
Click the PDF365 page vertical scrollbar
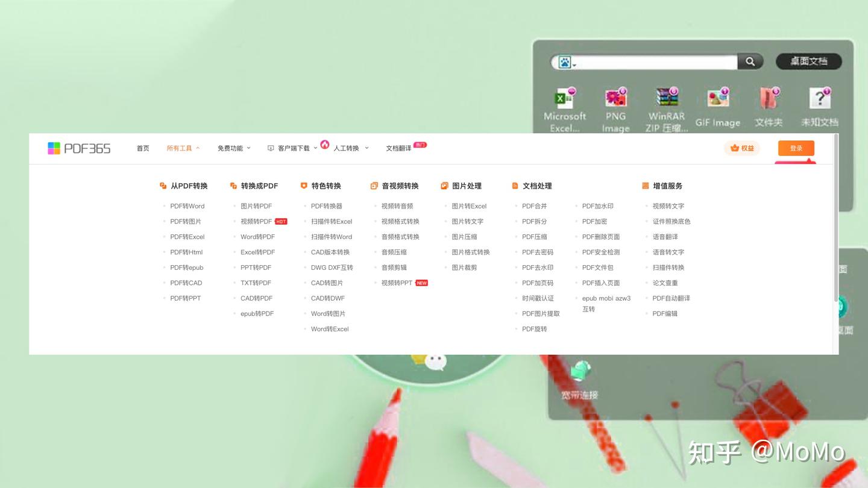click(x=835, y=217)
